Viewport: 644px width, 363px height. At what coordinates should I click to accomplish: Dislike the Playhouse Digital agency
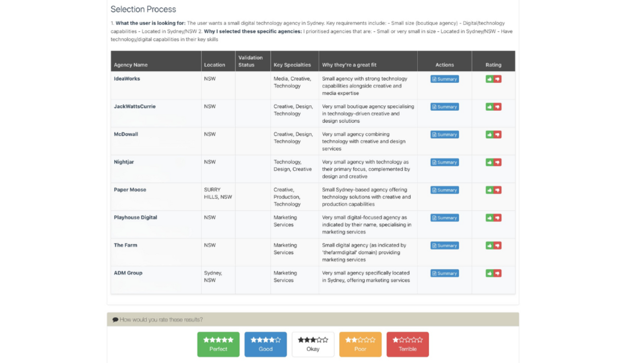point(497,218)
